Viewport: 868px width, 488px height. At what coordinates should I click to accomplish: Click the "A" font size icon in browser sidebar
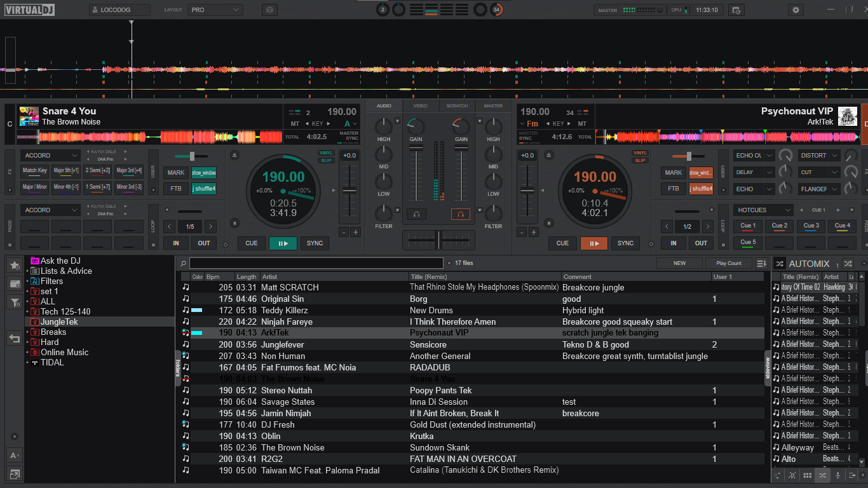[x=14, y=455]
